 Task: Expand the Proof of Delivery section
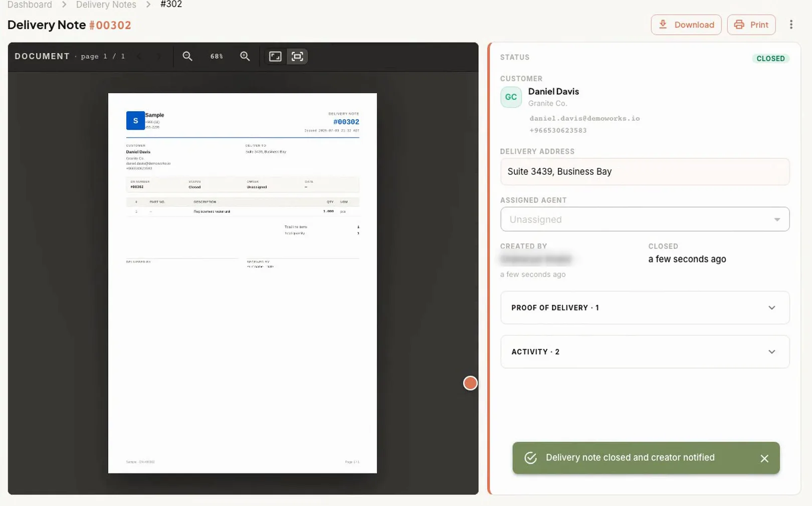pos(645,308)
